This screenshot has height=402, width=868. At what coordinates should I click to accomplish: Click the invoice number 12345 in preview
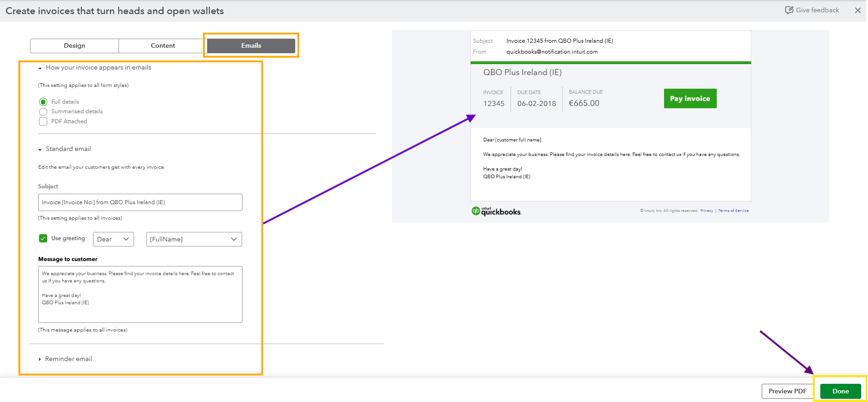494,104
